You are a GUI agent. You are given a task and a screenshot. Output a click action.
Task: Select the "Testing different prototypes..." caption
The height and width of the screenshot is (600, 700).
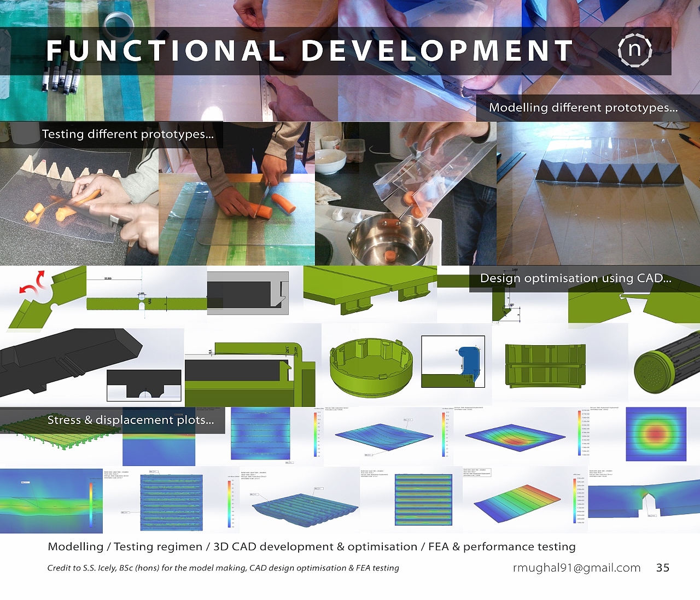(128, 134)
